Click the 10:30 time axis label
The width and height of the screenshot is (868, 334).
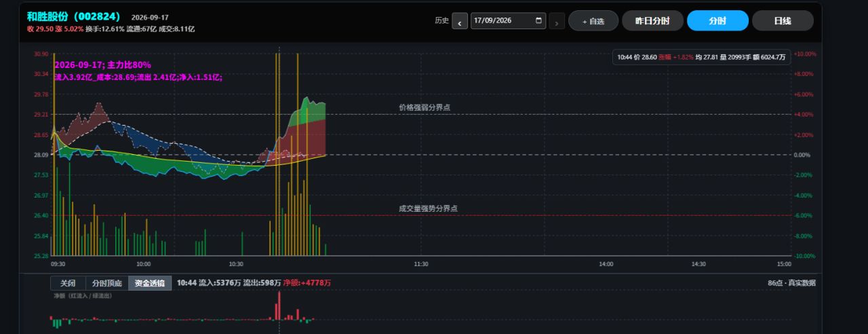point(236,264)
